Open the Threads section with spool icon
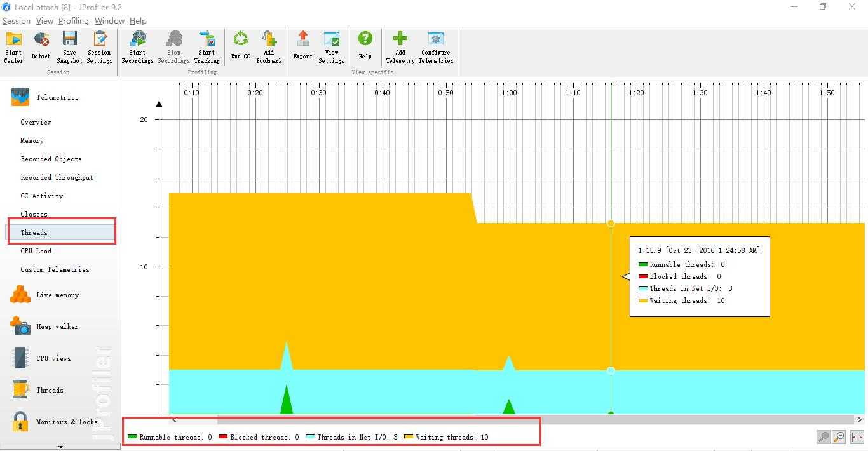Image resolution: width=868 pixels, height=451 pixels. click(x=37, y=390)
